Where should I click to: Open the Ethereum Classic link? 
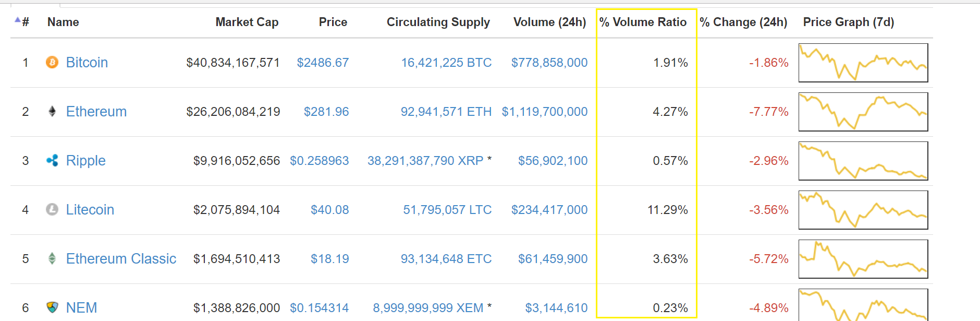tap(121, 259)
